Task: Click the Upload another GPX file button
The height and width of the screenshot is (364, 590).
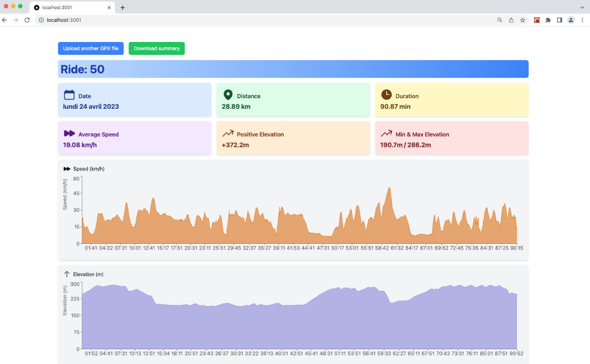Action: [x=91, y=48]
